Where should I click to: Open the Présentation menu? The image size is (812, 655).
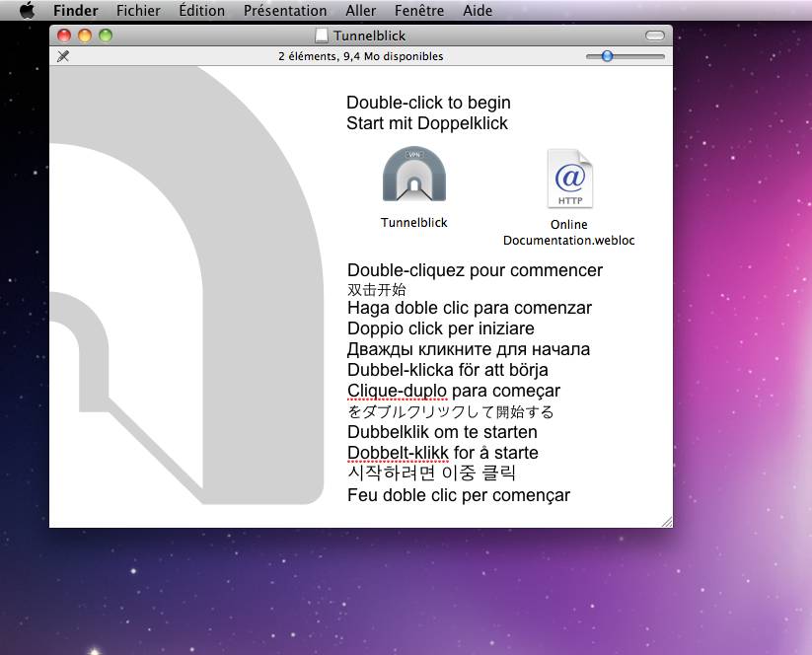(x=285, y=10)
